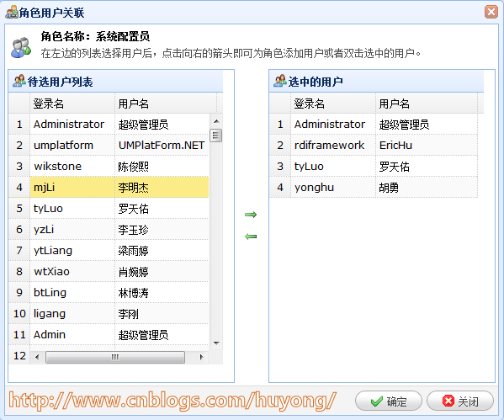The height and width of the screenshot is (420, 504).
Task: Select the Admin row numbered 11
Action: (109, 334)
